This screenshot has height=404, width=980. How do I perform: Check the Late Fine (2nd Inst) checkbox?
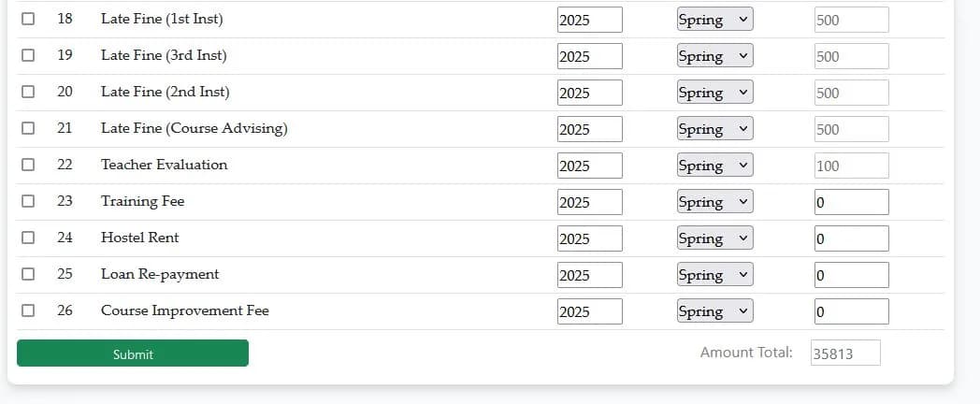pos(28,92)
